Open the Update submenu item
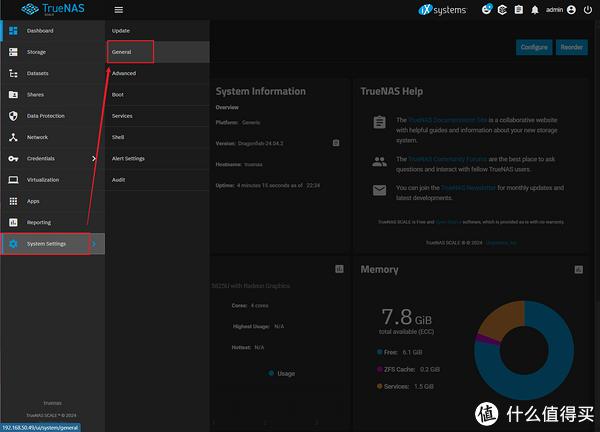This screenshot has height=432, width=600. tap(157, 31)
